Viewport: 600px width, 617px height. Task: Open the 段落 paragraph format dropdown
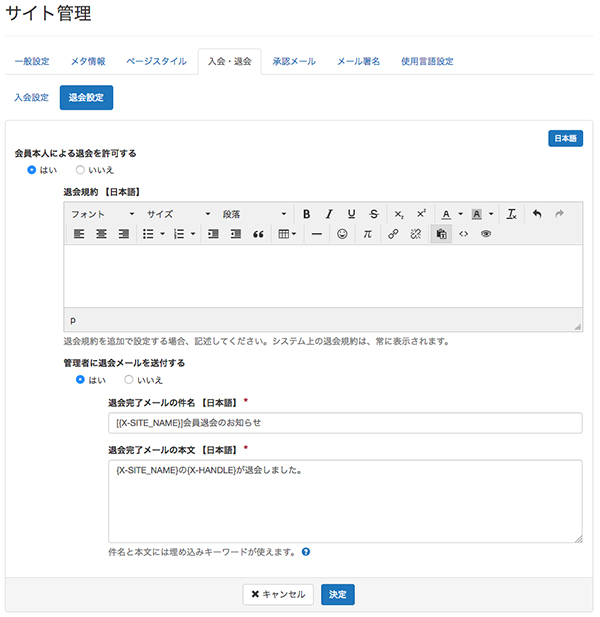(x=254, y=214)
